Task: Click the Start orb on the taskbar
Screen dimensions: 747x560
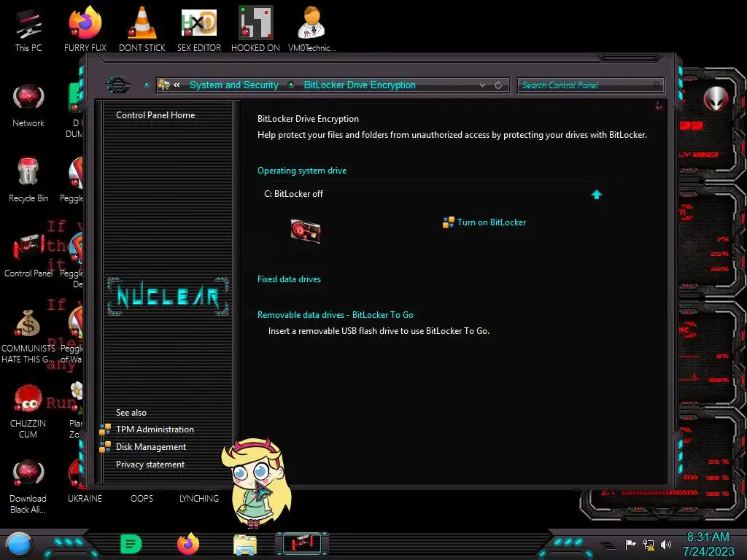Action: click(19, 544)
